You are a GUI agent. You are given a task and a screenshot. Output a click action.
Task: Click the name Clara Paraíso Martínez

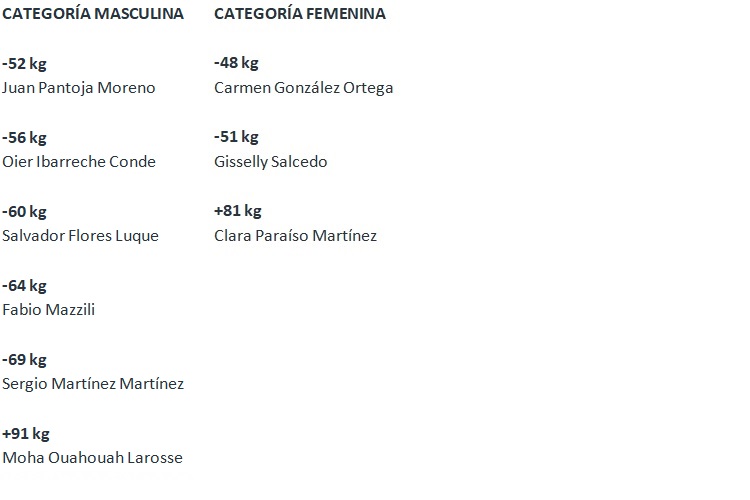[295, 236]
